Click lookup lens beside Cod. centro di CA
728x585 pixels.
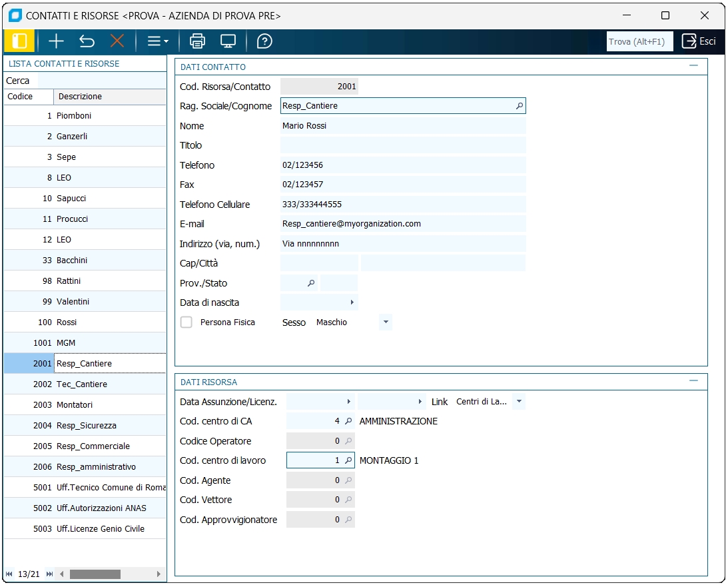348,421
